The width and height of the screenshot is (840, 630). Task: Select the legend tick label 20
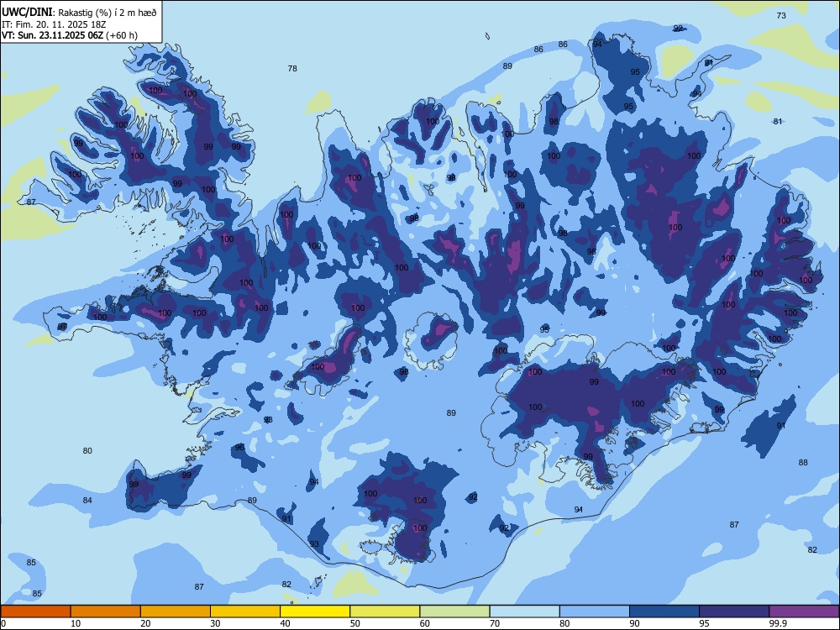point(145,623)
